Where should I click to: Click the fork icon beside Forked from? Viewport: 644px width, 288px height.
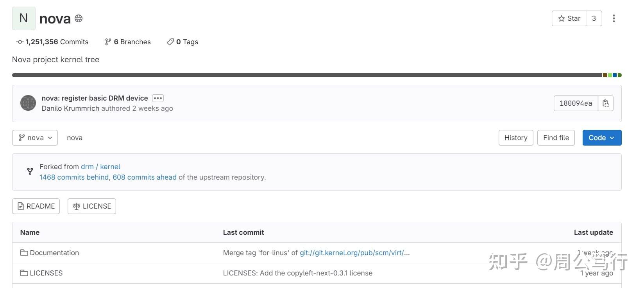(x=30, y=171)
